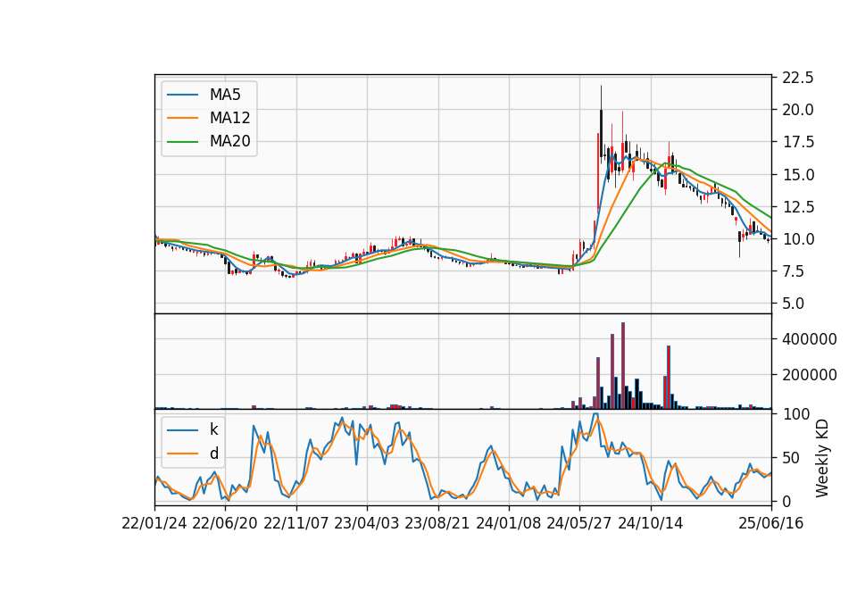Click the 23/04/03 date label

point(367,524)
